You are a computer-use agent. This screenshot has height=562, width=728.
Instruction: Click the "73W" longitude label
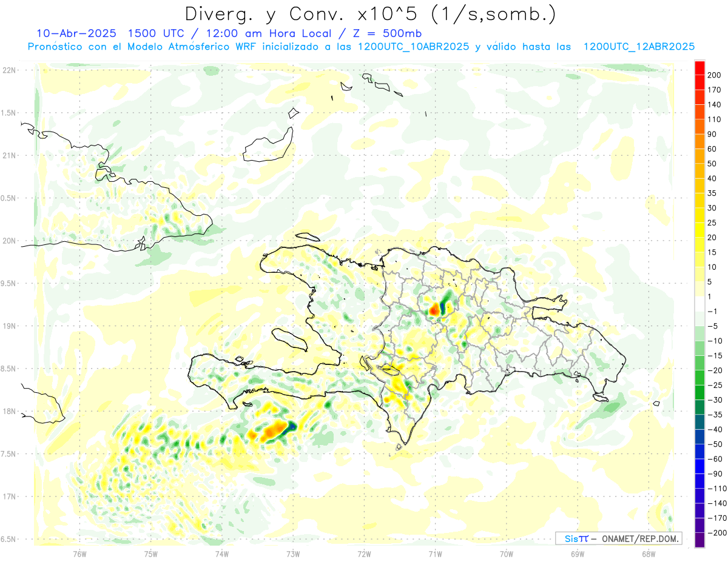[x=293, y=554]
